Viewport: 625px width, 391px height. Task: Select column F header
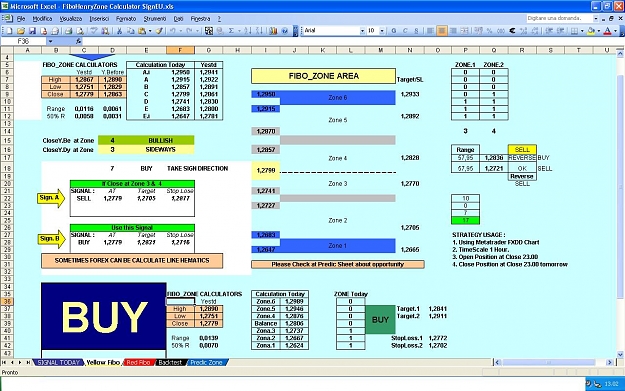[x=180, y=50]
